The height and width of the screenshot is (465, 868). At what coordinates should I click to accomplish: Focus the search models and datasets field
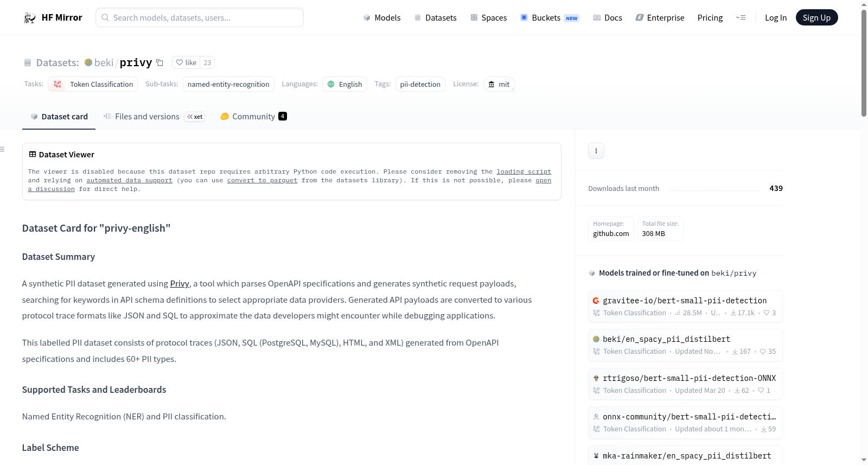(200, 17)
